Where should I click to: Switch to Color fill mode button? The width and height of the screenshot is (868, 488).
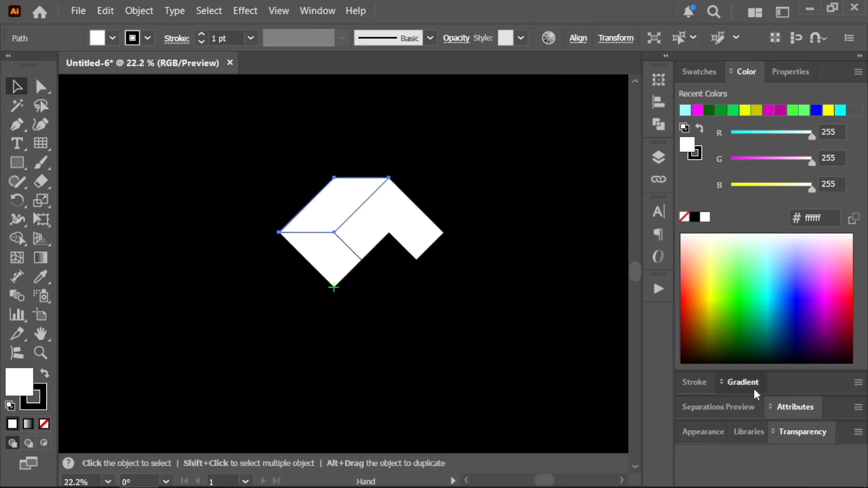coord(12,424)
